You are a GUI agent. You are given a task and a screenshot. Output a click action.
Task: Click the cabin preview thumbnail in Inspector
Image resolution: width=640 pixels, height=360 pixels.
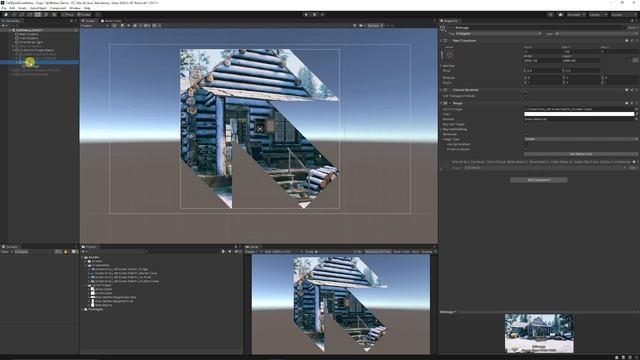(x=539, y=333)
